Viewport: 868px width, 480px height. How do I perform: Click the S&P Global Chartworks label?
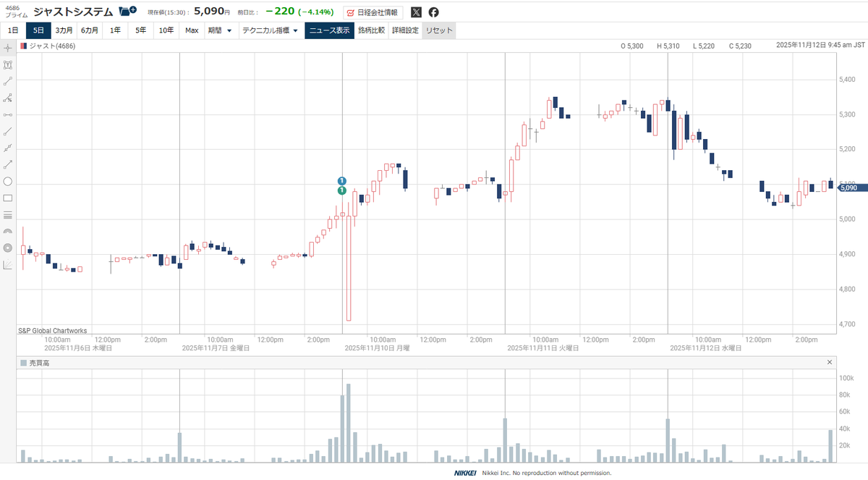(52, 330)
